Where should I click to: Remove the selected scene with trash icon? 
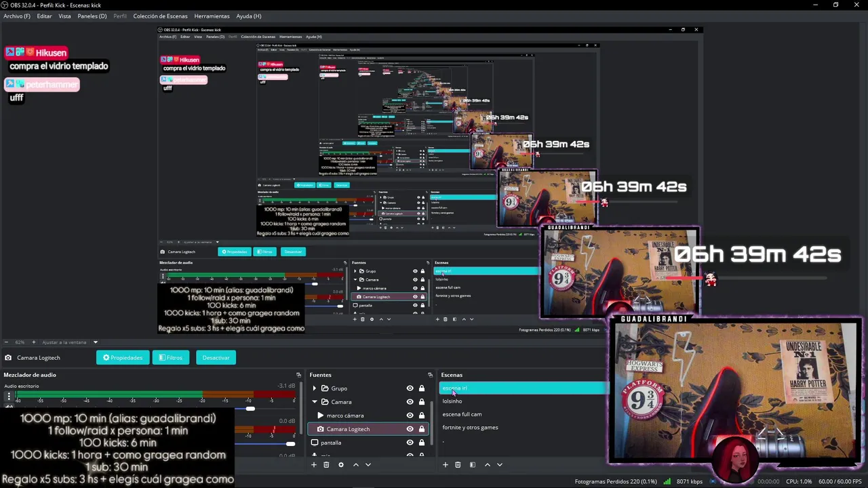click(x=458, y=465)
